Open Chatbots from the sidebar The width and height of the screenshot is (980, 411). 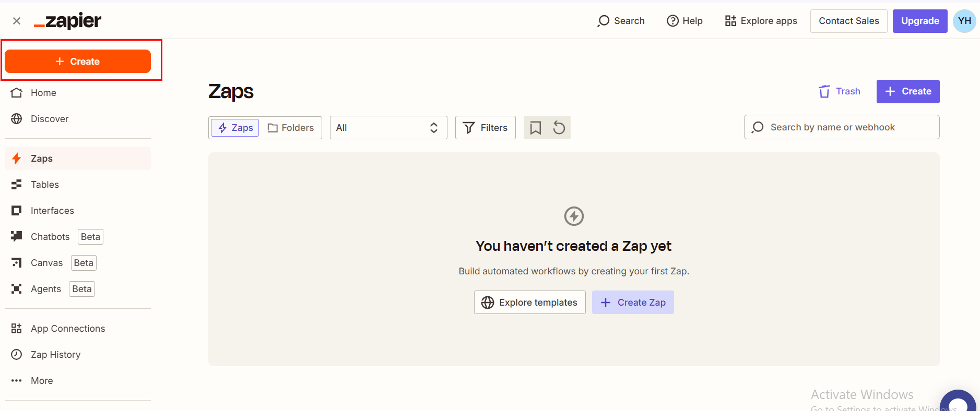[50, 237]
